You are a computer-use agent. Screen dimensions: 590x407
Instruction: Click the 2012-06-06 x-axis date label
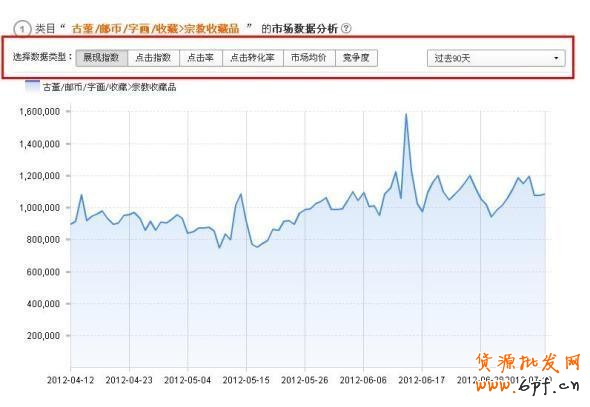(x=363, y=380)
